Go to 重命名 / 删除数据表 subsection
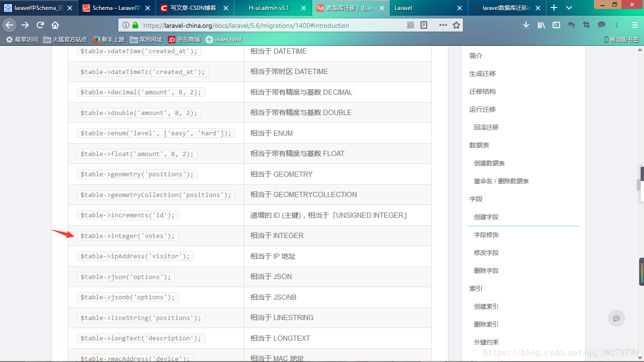The height and width of the screenshot is (362, 644). click(x=501, y=181)
